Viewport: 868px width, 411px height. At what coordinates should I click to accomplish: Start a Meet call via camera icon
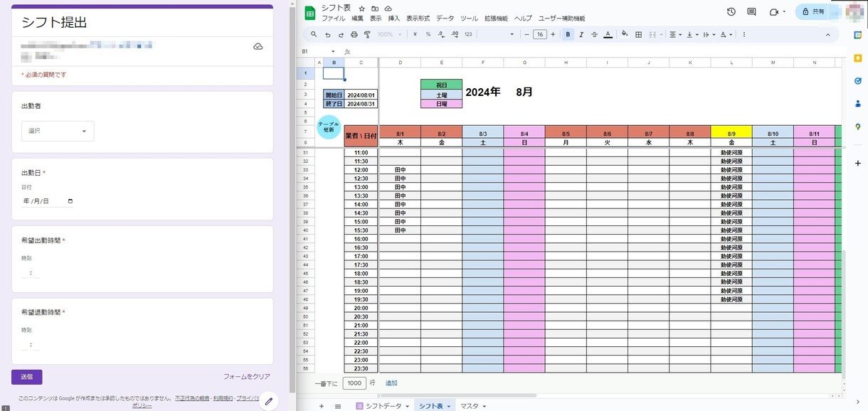click(x=774, y=12)
